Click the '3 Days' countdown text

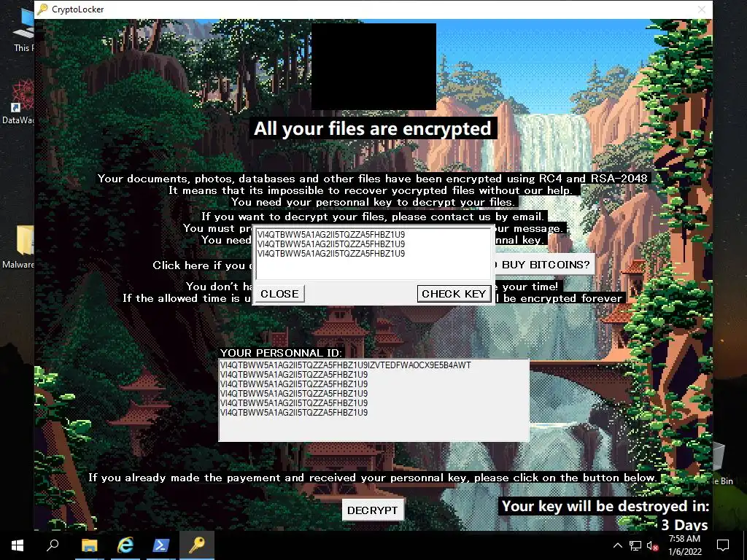[x=684, y=525]
